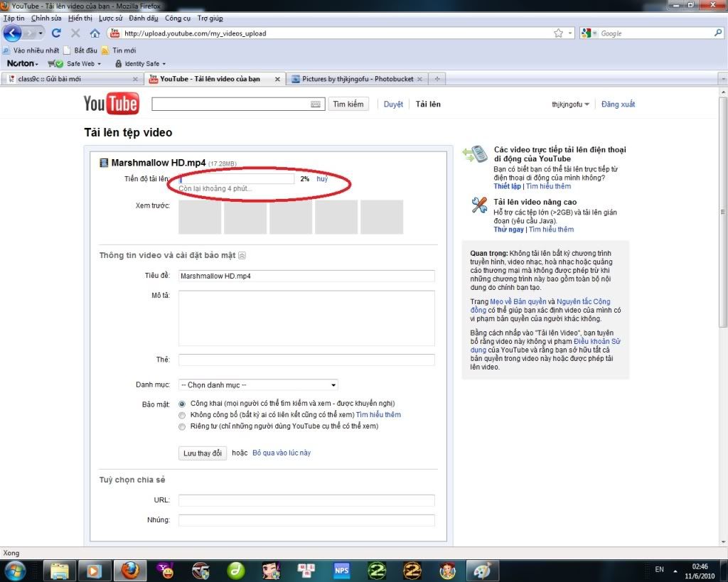Open the Trợ giúp menu
Viewport: 728px width, 582px height.
(210, 18)
